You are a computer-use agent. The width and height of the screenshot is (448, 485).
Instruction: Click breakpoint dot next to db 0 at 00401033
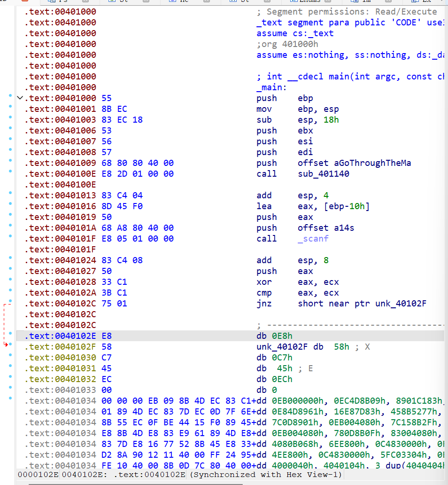point(10,388)
